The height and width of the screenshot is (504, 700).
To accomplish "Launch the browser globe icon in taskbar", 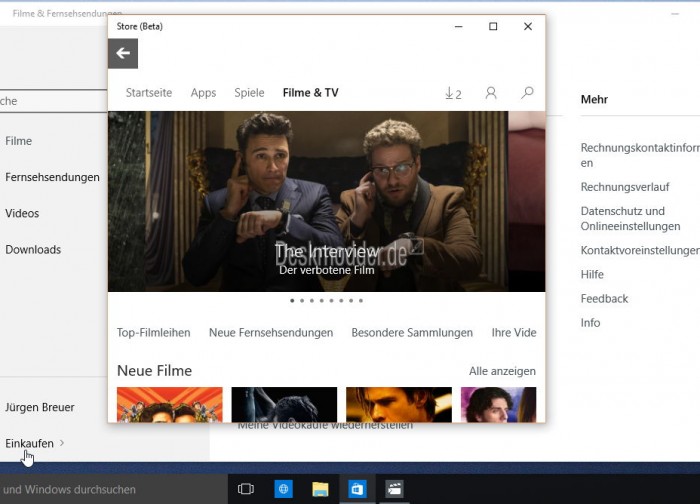I will [x=283, y=489].
